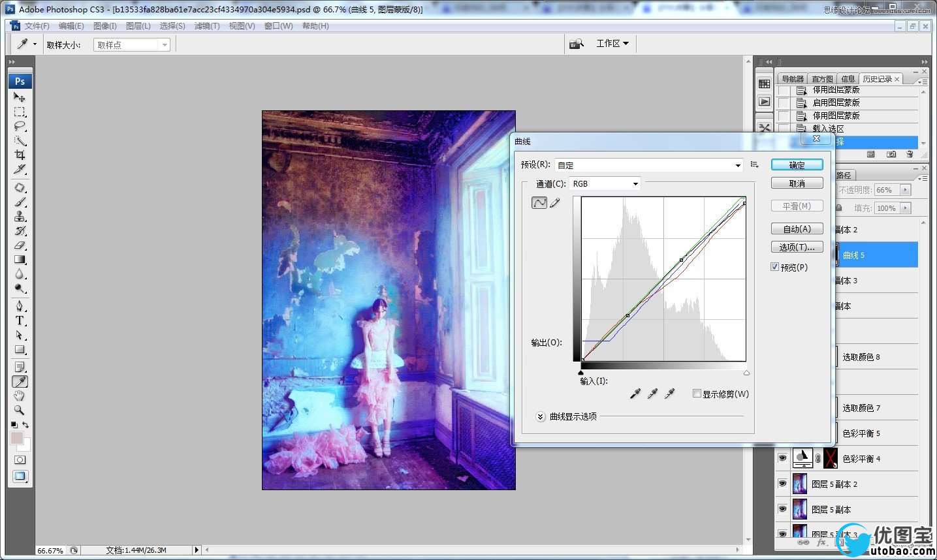Screen dimensions: 937x560
Task: Select the Zoom magnifier tool
Action: tap(20, 411)
